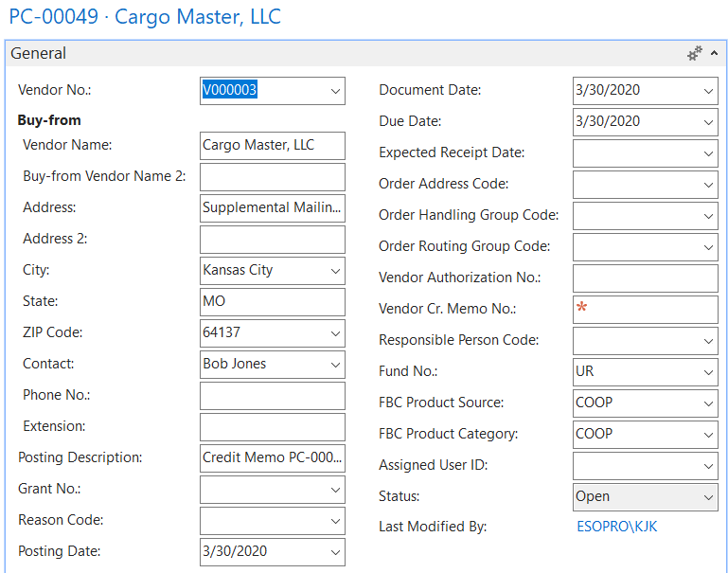Click the ESOPRO\KJK Last Modified By link
Viewport: 728px width, 573px height.
click(616, 527)
